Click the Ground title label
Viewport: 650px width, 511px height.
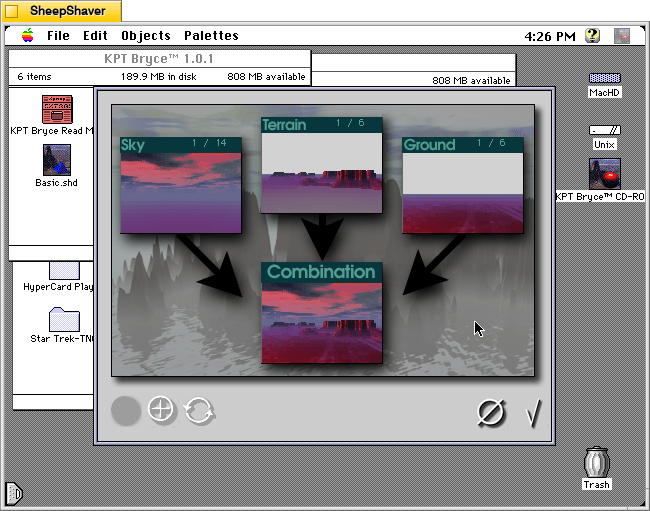[x=429, y=145]
